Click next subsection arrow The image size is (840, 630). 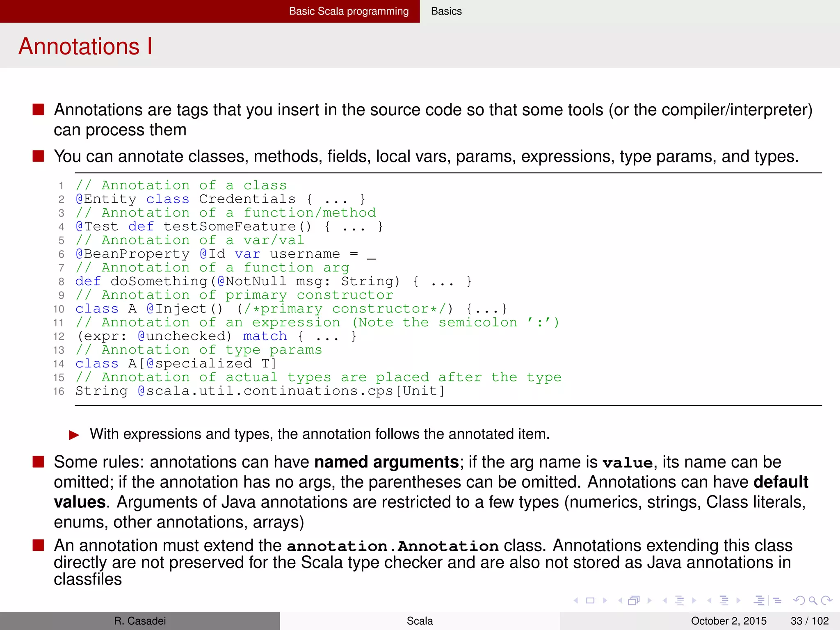[694, 600]
